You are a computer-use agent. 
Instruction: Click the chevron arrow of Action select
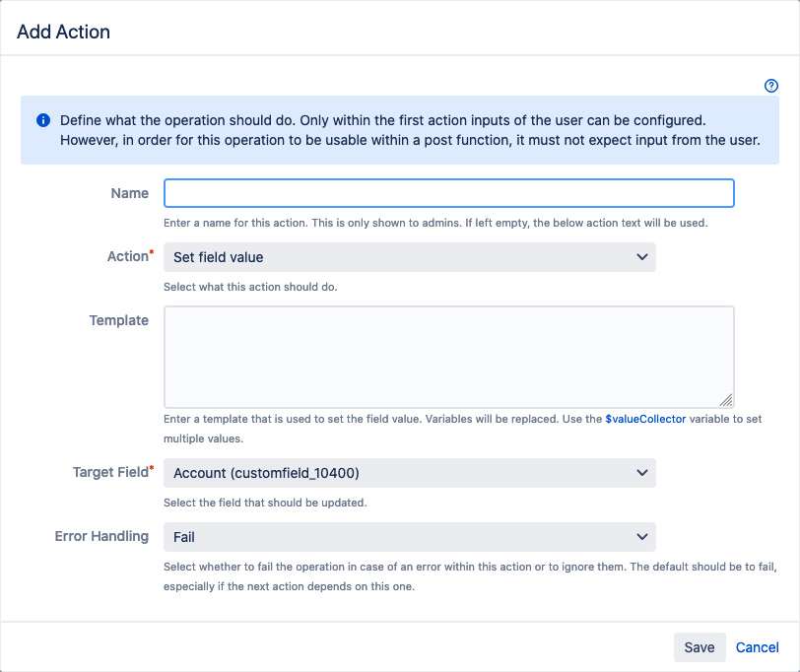tap(642, 256)
